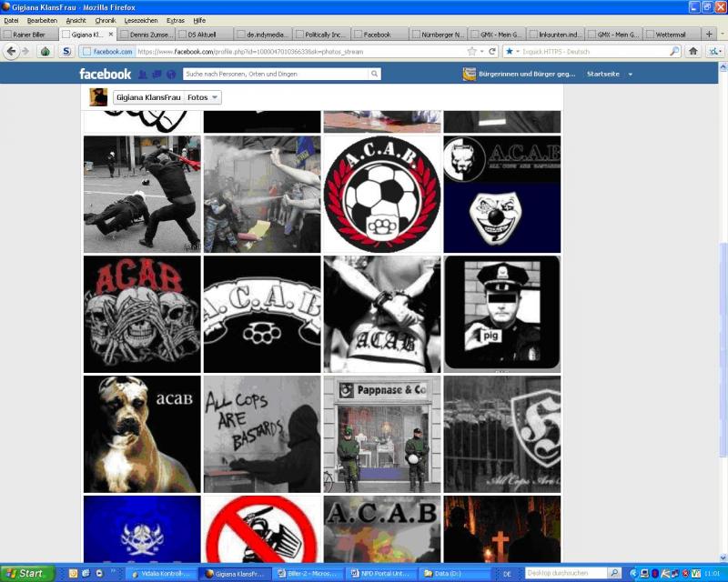
Task: Open the acab dog photo
Action: [142, 434]
